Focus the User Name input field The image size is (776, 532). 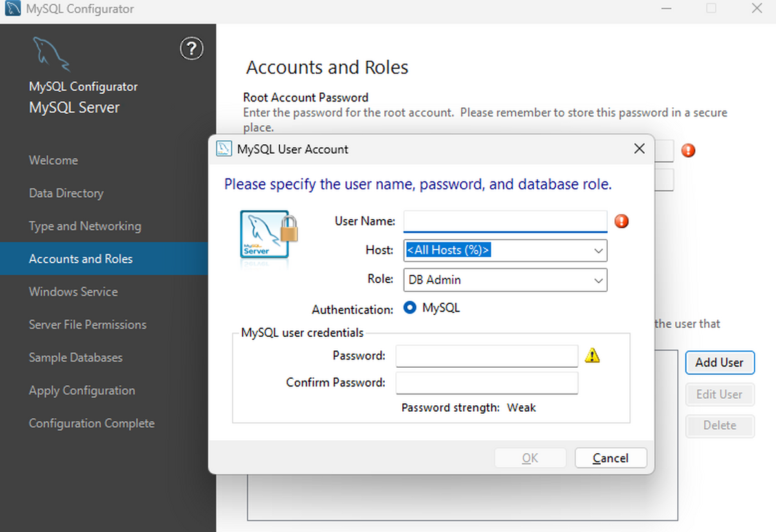coord(505,221)
